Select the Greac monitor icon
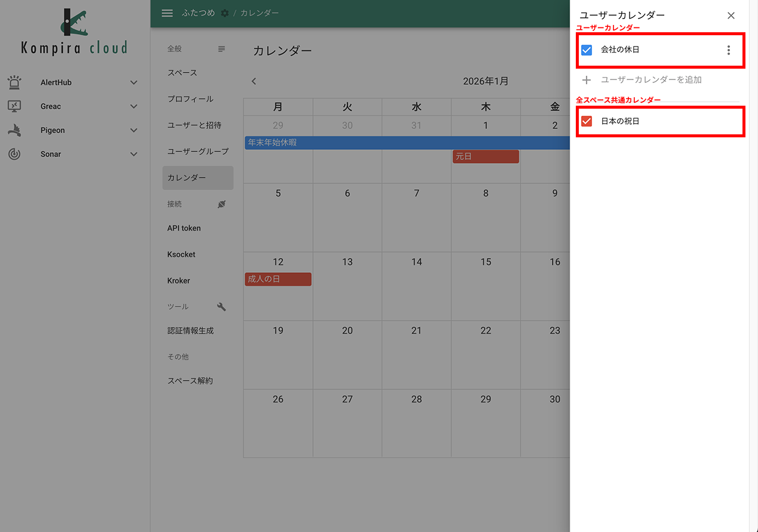The image size is (758, 532). [x=14, y=106]
